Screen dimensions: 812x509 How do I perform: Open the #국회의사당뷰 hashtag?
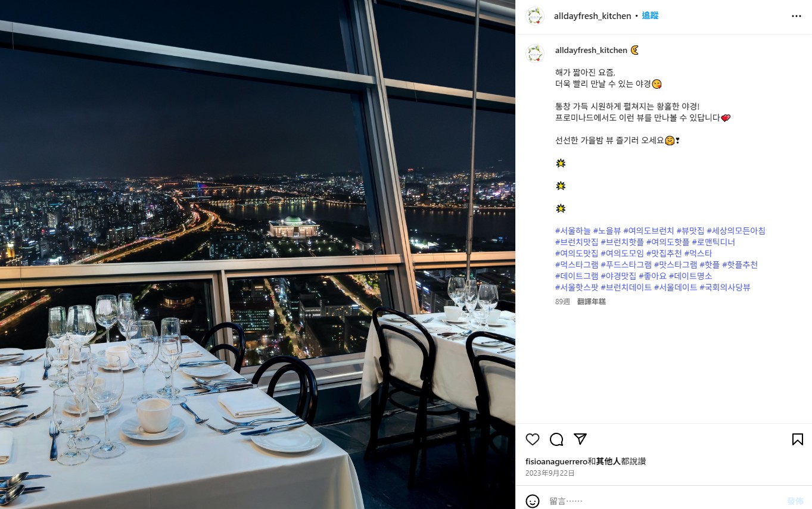pyautogui.click(x=724, y=288)
